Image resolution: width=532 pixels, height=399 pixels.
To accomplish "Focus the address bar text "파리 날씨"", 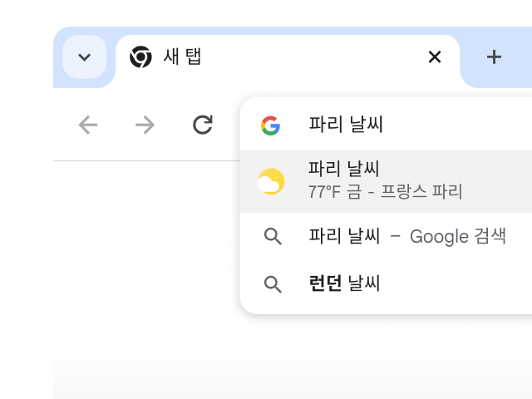I will tap(346, 126).
